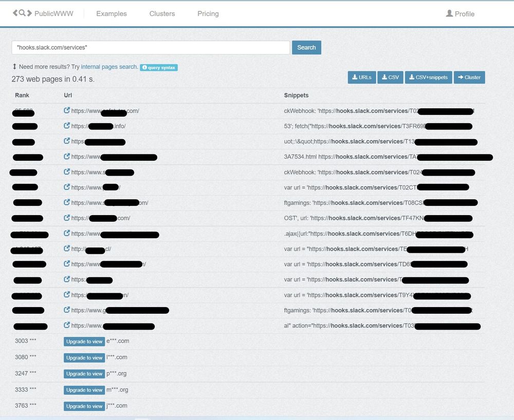
Task: Open the Pricing nav item
Action: [x=208, y=14]
